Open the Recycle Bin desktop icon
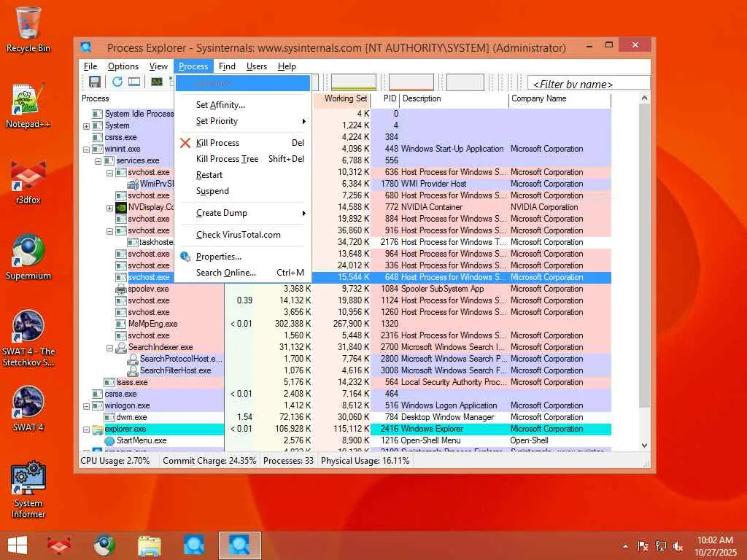Screen dimensions: 747x560 point(28,29)
